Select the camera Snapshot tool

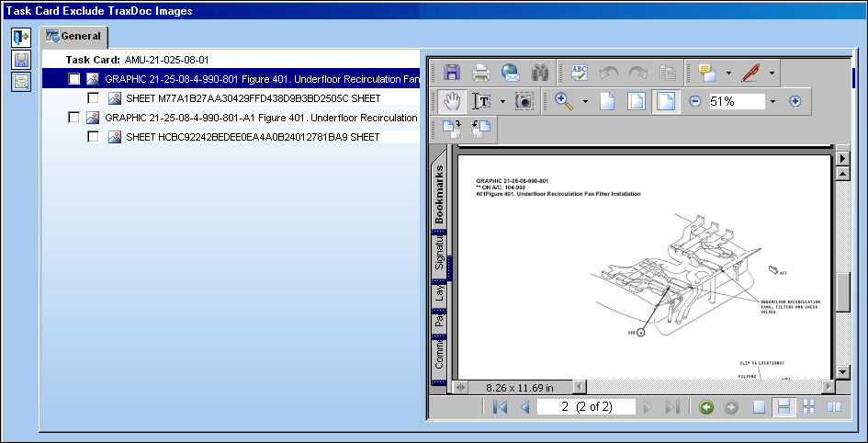click(x=524, y=101)
